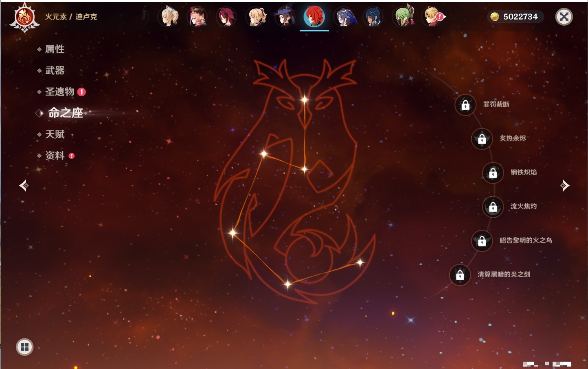Click the 流火焦灼 constellation label
This screenshot has height=369, width=588.
point(524,206)
